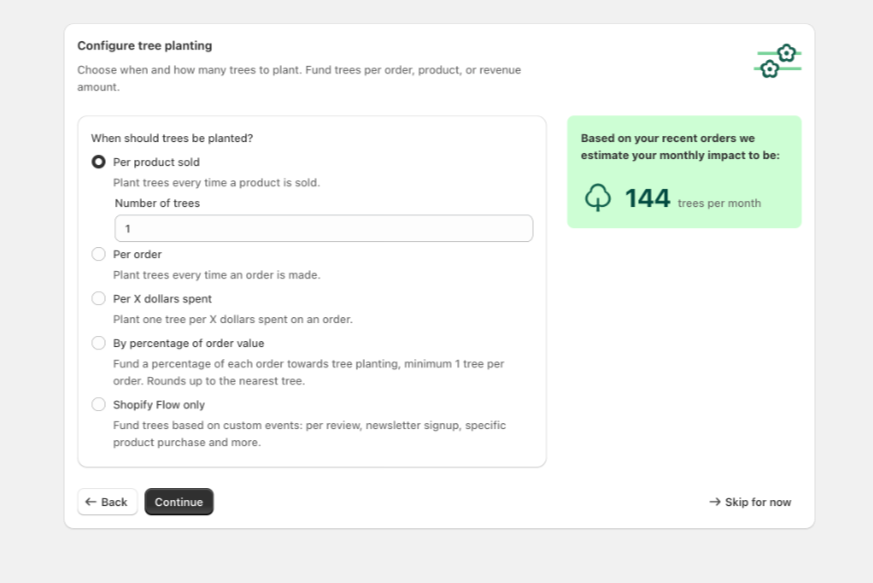
Task: Click the 'Plant trees every time an order is made' description
Action: [x=216, y=275]
